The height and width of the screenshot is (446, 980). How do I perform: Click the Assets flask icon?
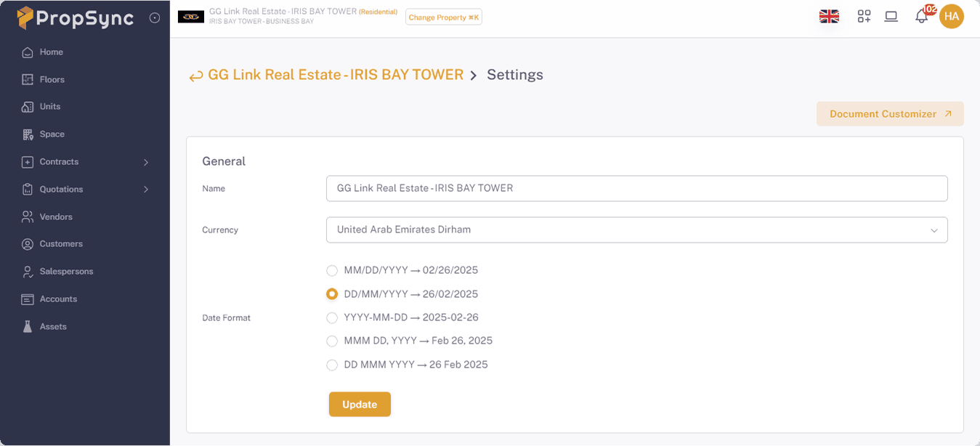point(28,327)
